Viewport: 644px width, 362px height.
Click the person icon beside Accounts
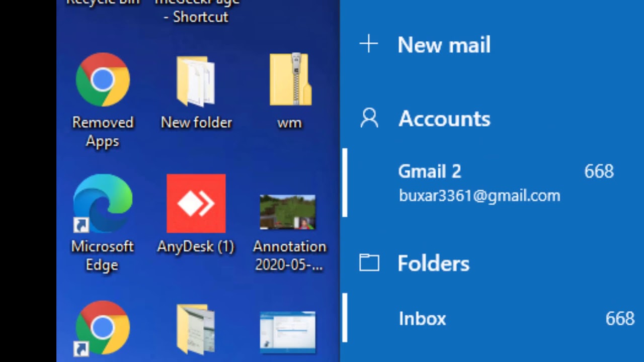tap(369, 119)
